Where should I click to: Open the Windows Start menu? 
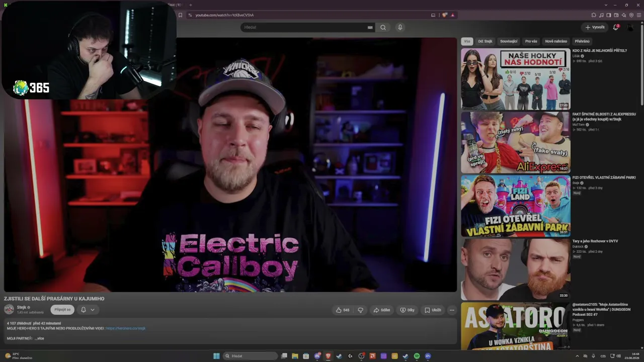coord(216,356)
